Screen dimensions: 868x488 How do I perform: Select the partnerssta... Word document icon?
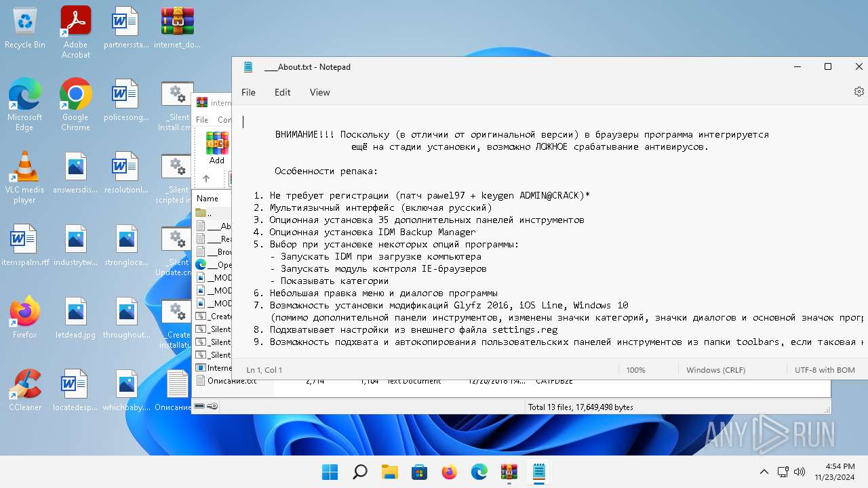pyautogui.click(x=126, y=28)
